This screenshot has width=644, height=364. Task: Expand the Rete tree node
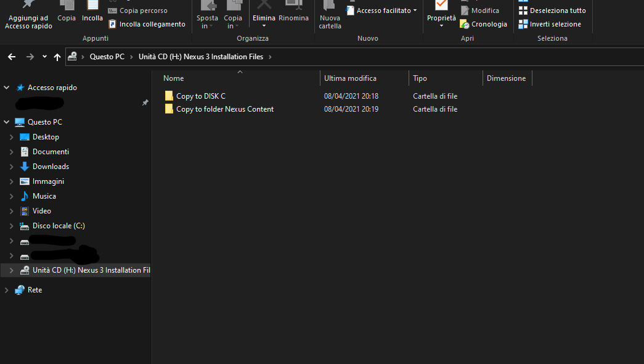point(7,290)
